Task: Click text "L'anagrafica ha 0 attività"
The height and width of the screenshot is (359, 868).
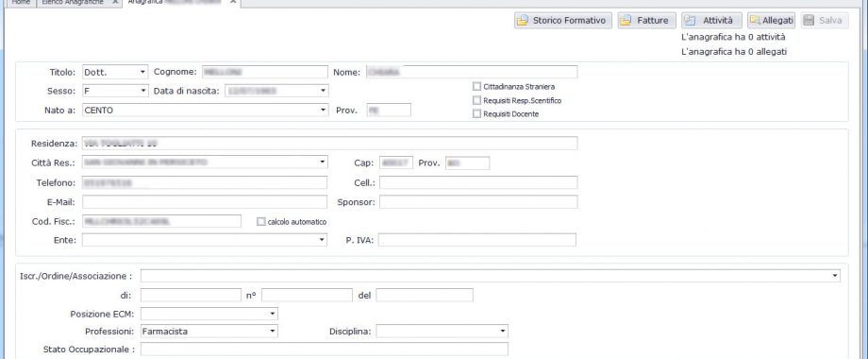Action: pyautogui.click(x=733, y=37)
